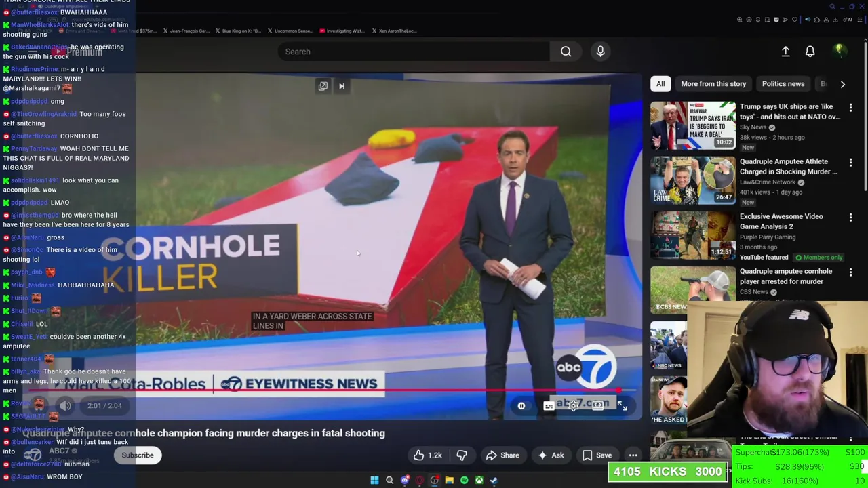Select the More from this story chip
Image resolution: width=868 pixels, height=488 pixels.
[713, 84]
